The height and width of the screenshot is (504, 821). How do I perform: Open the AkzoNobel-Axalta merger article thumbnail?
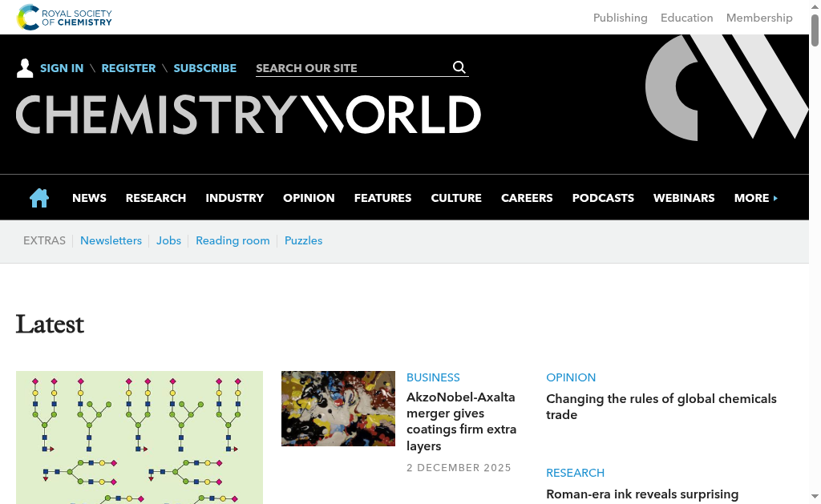pos(338,409)
